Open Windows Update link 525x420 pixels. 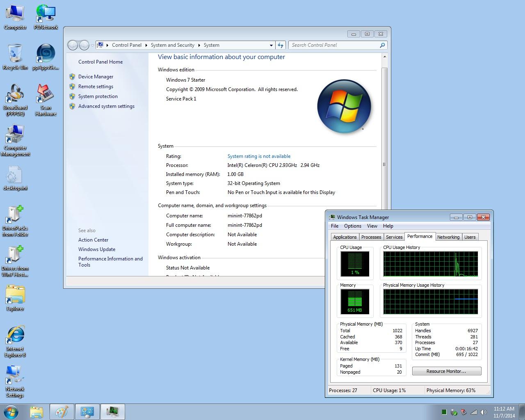[x=97, y=249]
